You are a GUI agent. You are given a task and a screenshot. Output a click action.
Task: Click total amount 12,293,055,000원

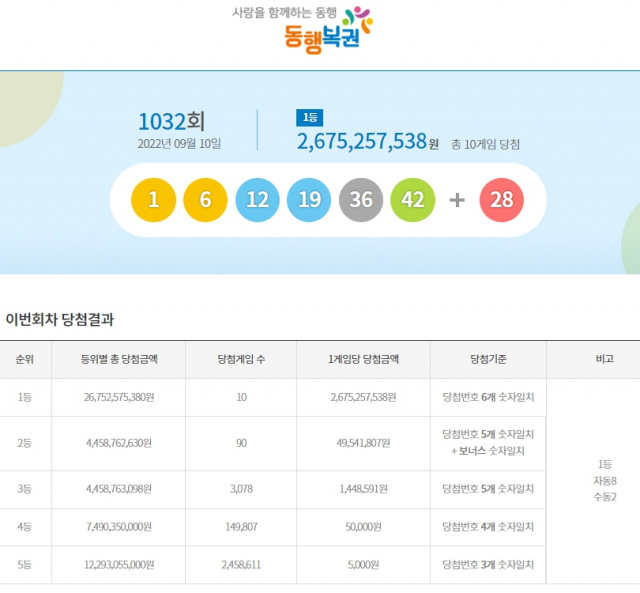[x=119, y=565]
